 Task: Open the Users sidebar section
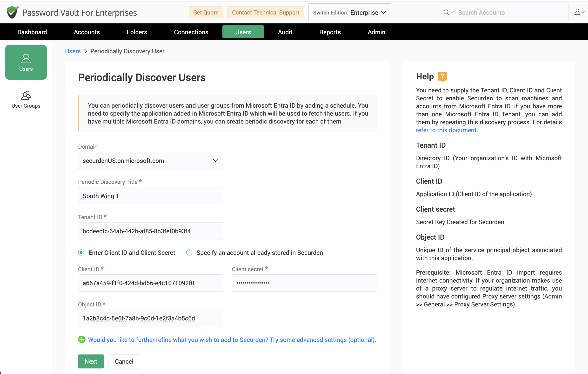pyautogui.click(x=26, y=62)
